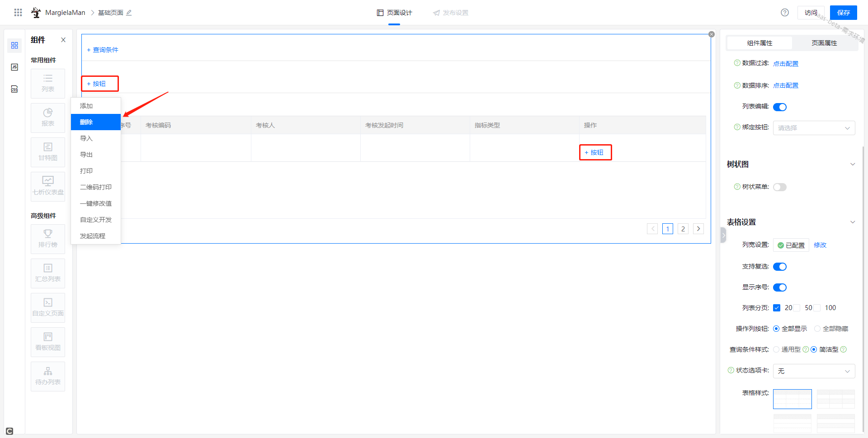Pick the 自定义页面 component
This screenshot has height=438, width=868.
[48, 308]
